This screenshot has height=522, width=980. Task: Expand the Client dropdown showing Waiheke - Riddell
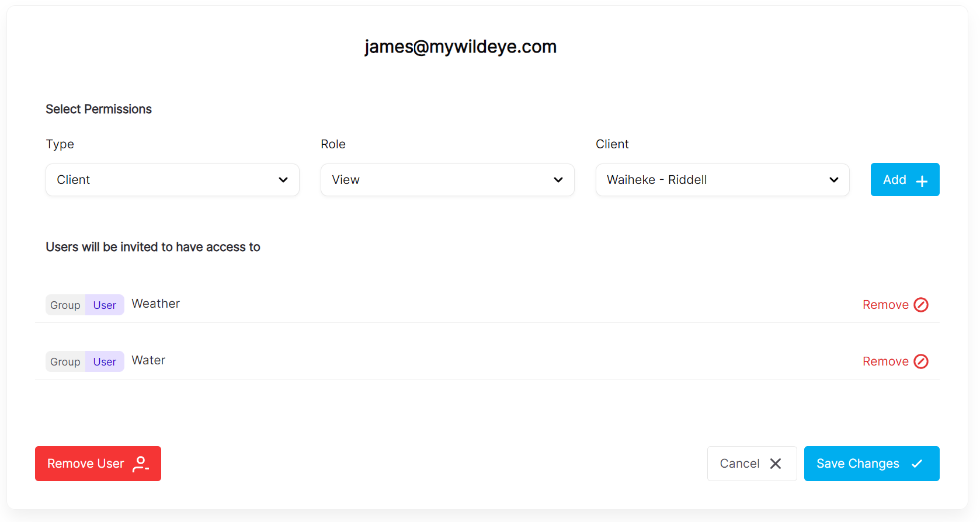[x=722, y=180]
